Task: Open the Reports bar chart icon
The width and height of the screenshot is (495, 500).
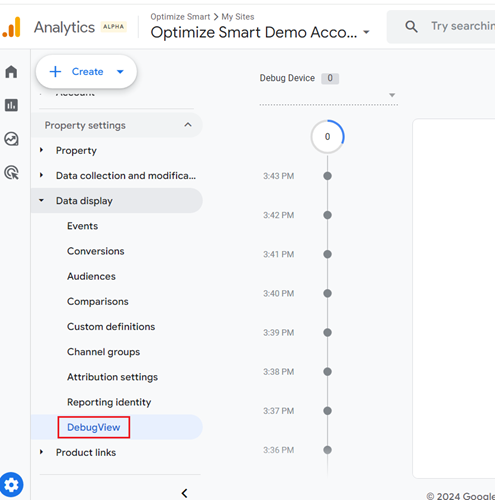Action: coord(11,105)
